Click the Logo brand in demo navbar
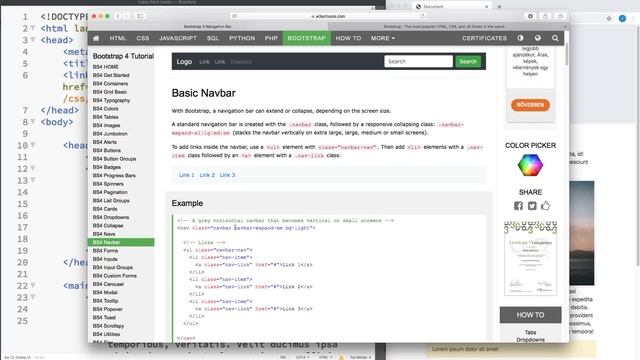The width and height of the screenshot is (640, 360). 184,62
